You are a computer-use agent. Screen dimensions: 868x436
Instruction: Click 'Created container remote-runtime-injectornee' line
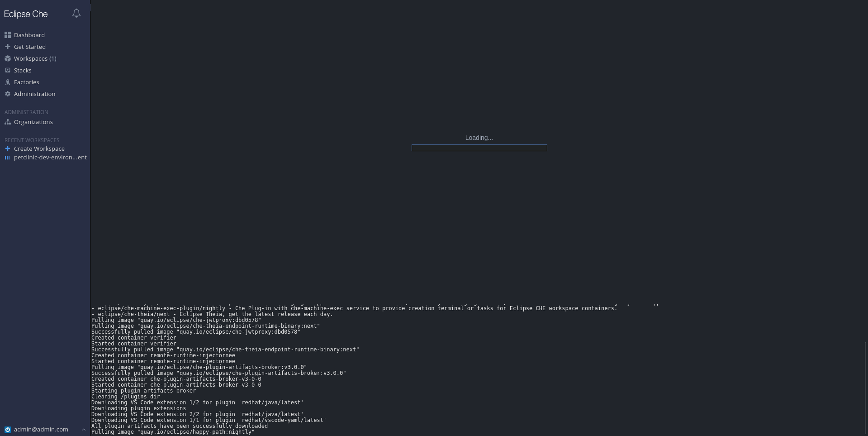163,355
